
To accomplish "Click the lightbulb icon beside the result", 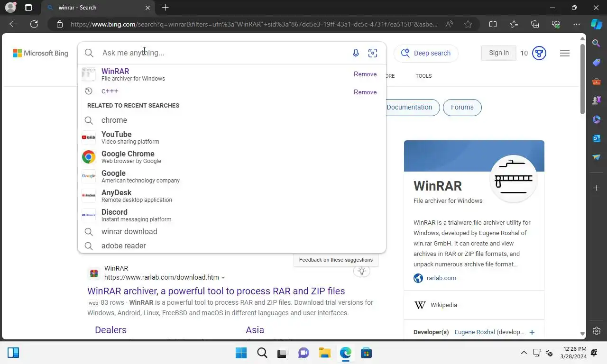I will (x=362, y=271).
